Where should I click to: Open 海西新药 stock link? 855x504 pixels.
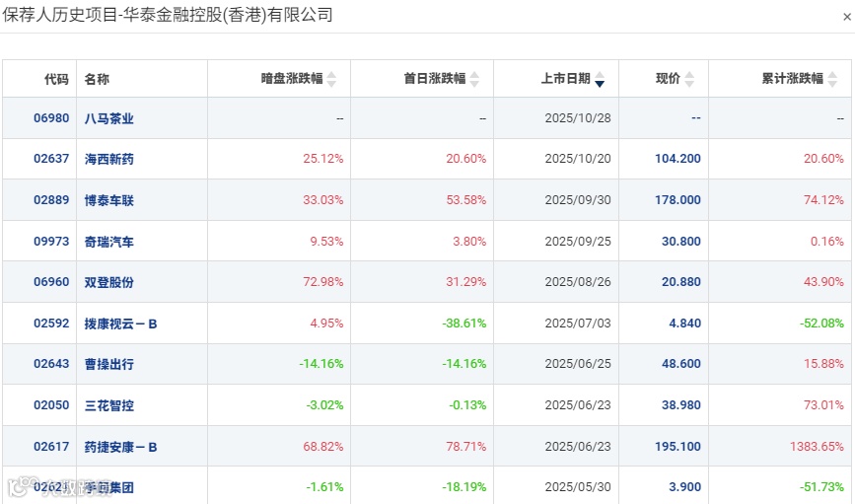click(x=109, y=159)
